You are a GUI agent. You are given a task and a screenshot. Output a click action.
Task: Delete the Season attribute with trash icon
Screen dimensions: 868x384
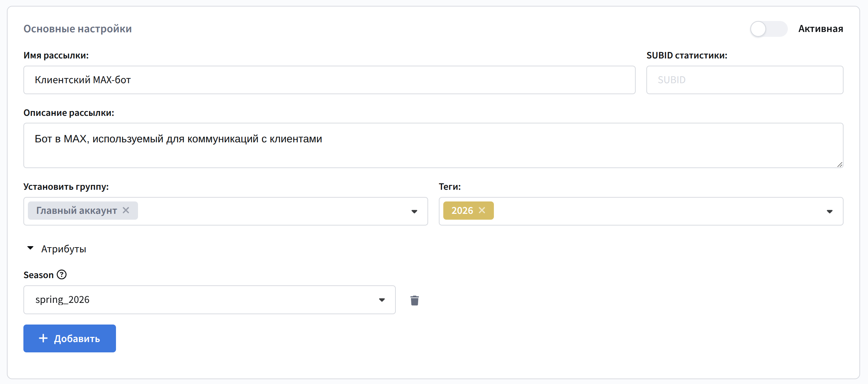pyautogui.click(x=414, y=300)
